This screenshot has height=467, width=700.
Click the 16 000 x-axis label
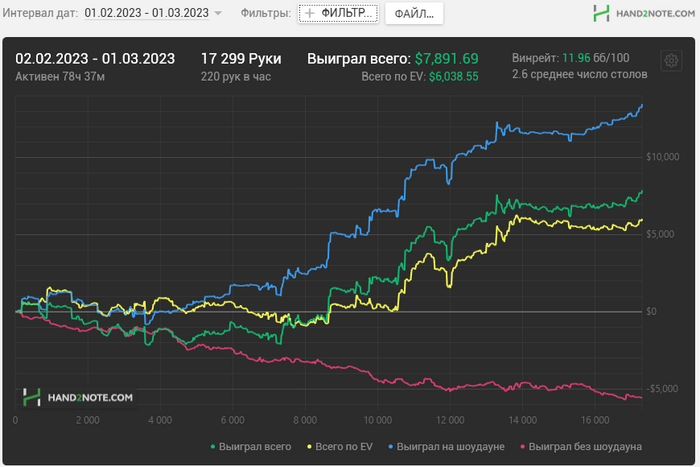coord(595,420)
